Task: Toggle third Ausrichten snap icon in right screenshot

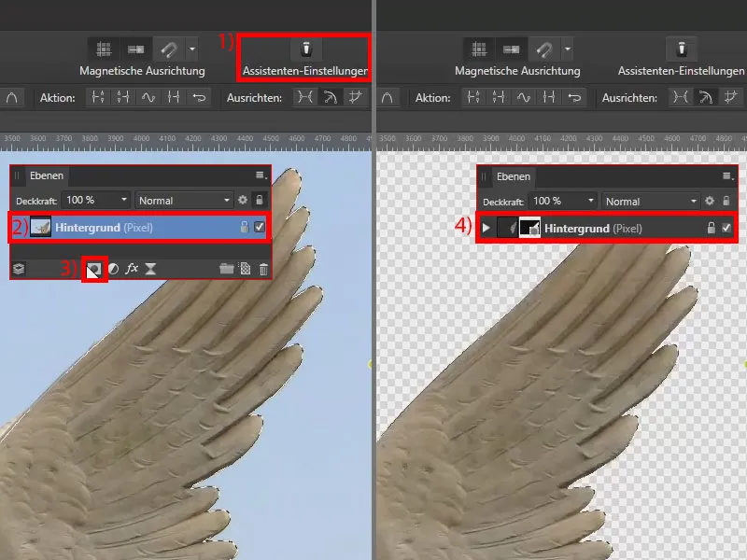Action: point(731,97)
